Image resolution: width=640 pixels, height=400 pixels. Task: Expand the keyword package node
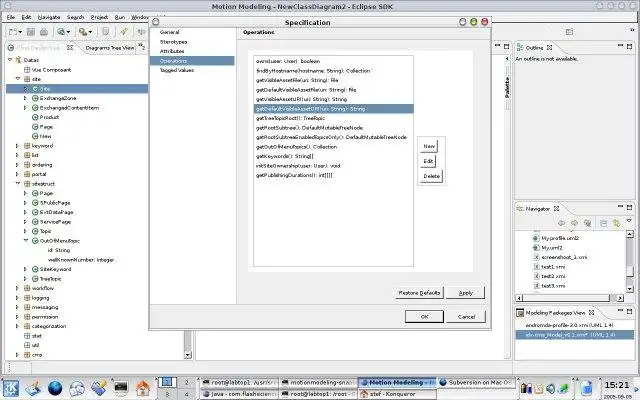(17, 146)
